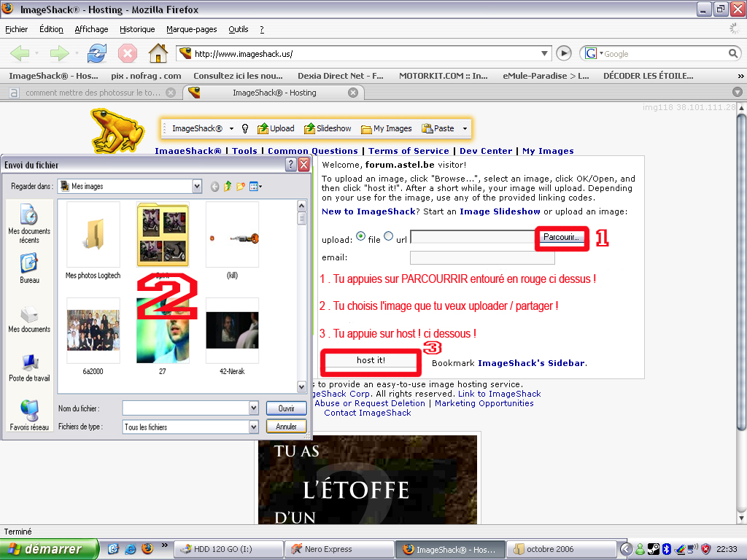747x560 pixels.
Task: Click Bureau in the file dialog sidebar
Action: (x=29, y=267)
